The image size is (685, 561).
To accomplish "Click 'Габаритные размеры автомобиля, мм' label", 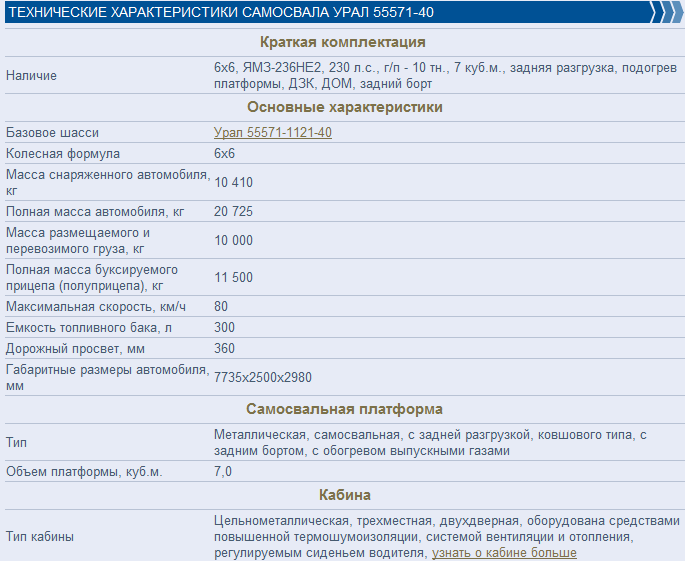I will pyautogui.click(x=108, y=377).
